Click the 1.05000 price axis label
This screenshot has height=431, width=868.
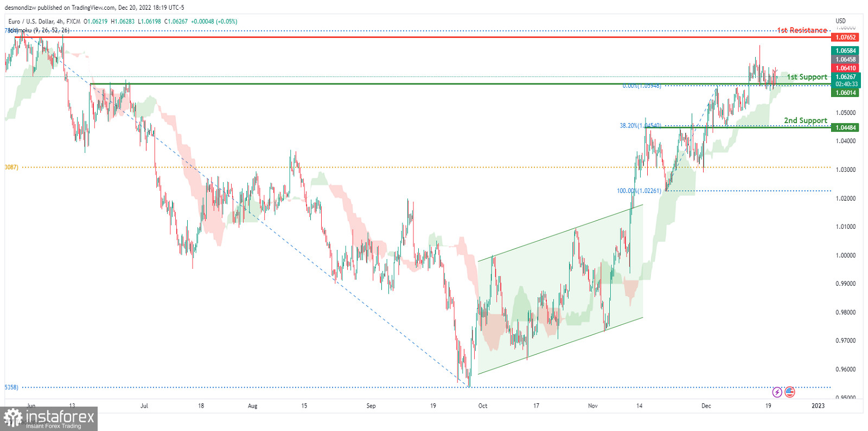coord(845,113)
